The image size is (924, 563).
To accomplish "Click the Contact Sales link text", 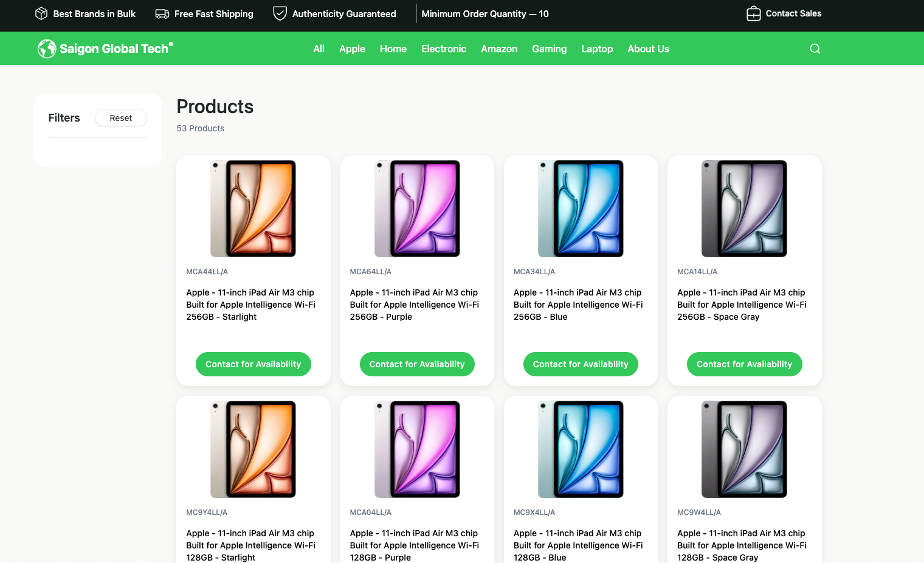I will click(x=793, y=13).
